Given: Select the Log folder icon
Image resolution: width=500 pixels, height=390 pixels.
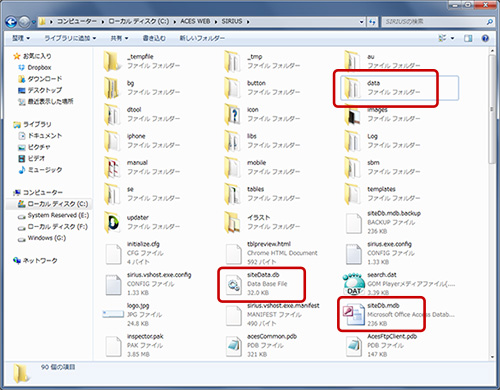Looking at the screenshot, I should pos(352,141).
